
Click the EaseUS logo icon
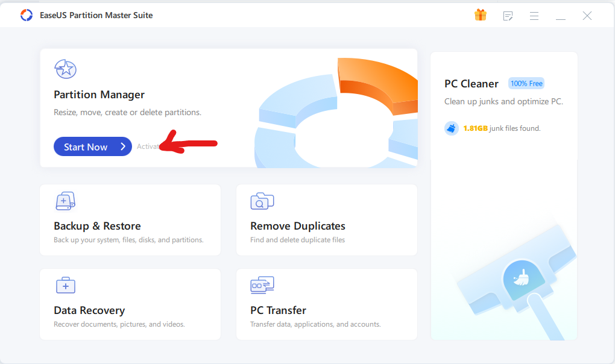(x=27, y=15)
